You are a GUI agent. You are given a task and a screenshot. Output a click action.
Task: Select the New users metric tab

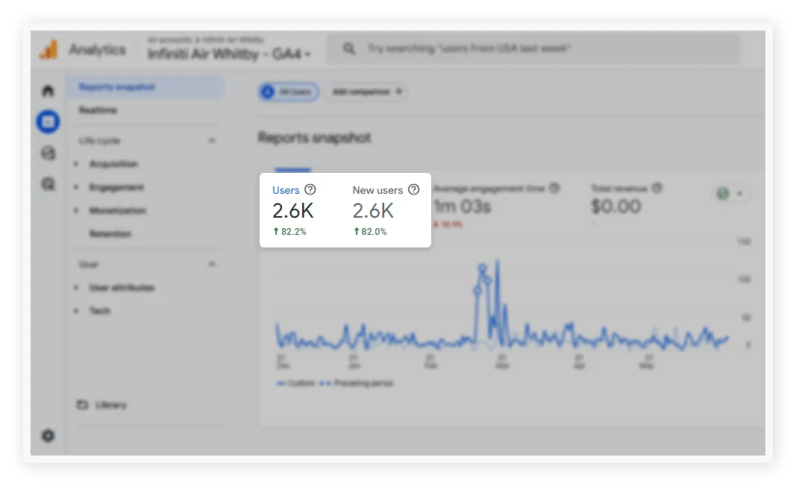pyautogui.click(x=386, y=210)
